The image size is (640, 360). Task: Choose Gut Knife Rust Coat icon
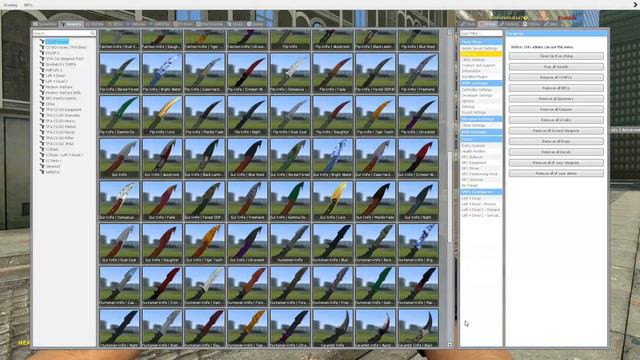[x=119, y=243]
